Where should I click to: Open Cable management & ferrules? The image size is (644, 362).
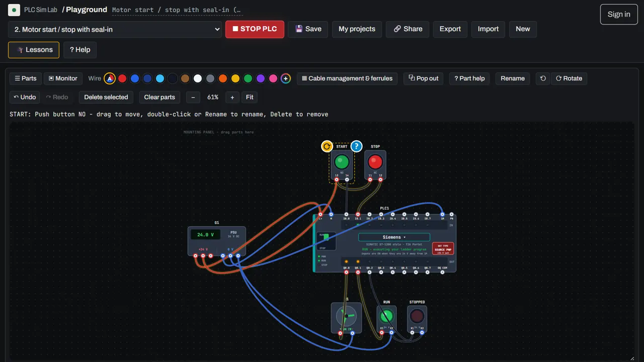tap(347, 78)
